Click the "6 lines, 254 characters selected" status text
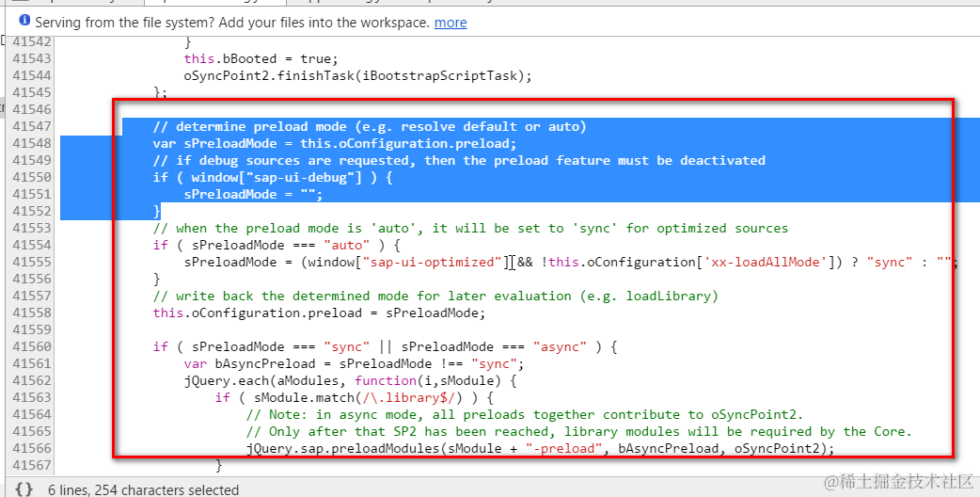980x497 pixels. pos(143,490)
